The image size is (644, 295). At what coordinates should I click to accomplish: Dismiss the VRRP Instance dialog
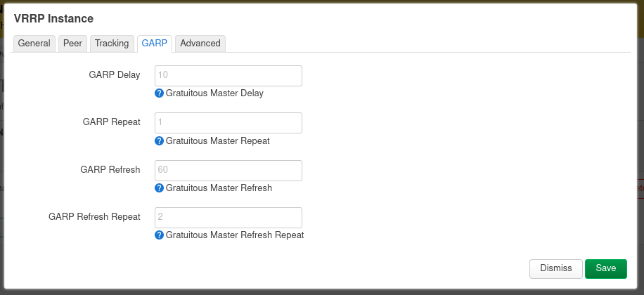pos(555,269)
